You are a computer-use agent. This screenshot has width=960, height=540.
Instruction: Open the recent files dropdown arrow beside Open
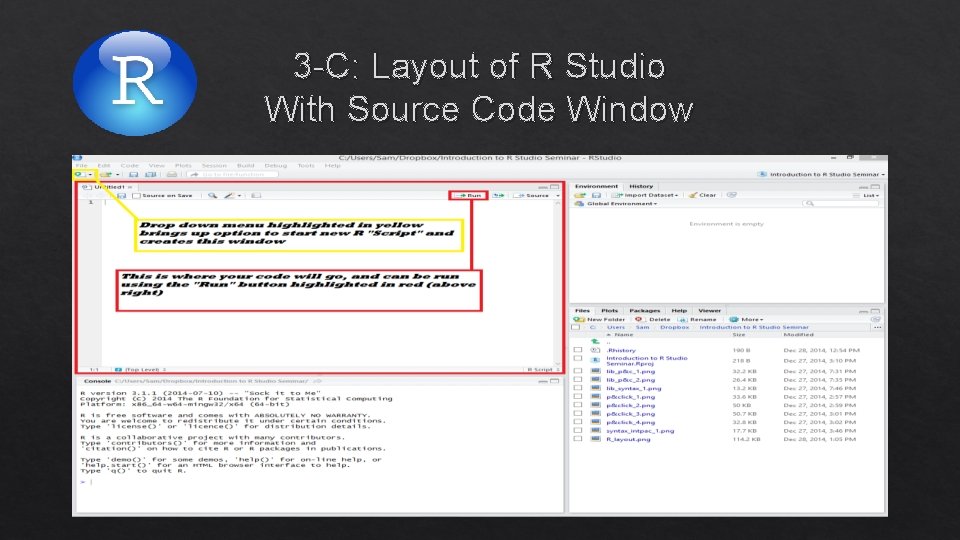(117, 174)
